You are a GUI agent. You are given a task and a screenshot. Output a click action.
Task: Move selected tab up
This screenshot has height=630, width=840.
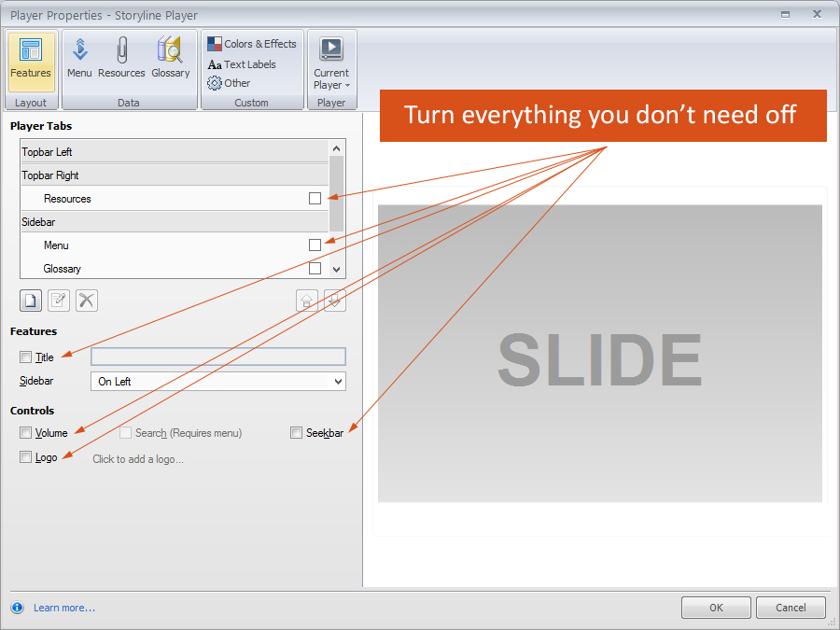pyautogui.click(x=307, y=301)
